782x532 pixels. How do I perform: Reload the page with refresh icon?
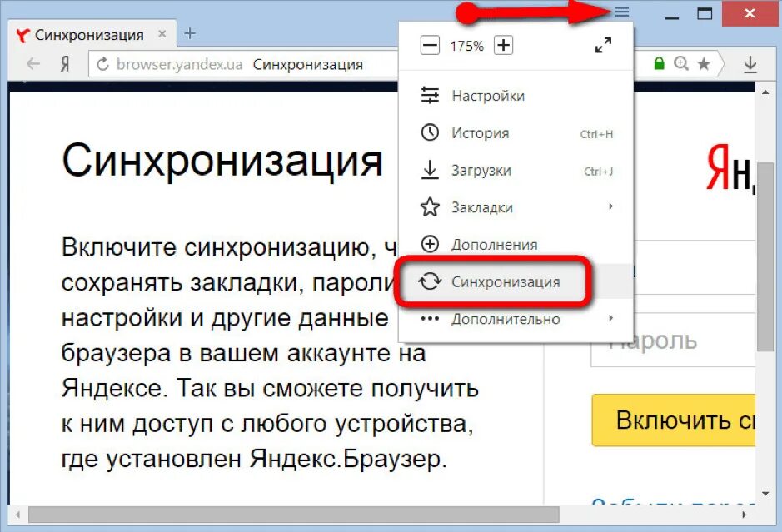[102, 64]
